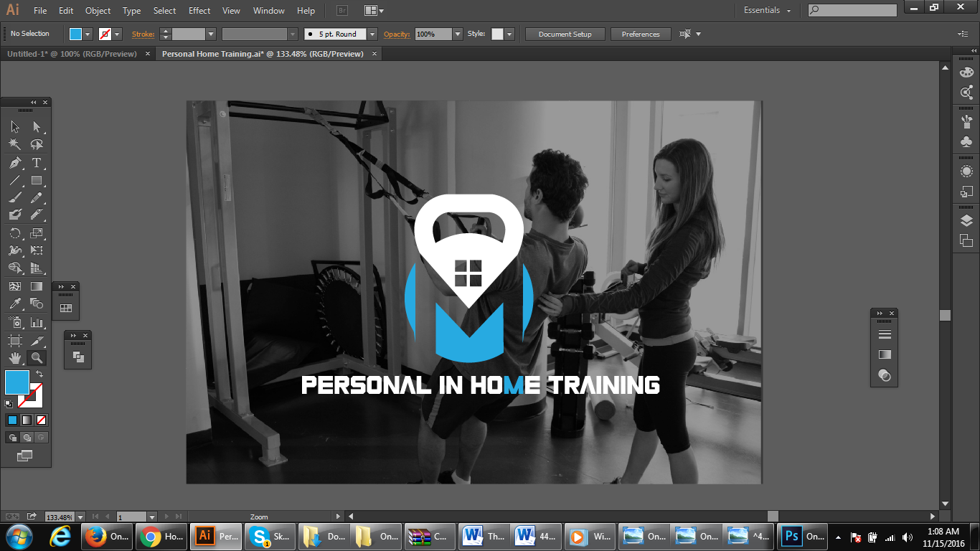This screenshot has width=980, height=551.
Task: Select the Pen tool
Action: [x=15, y=163]
